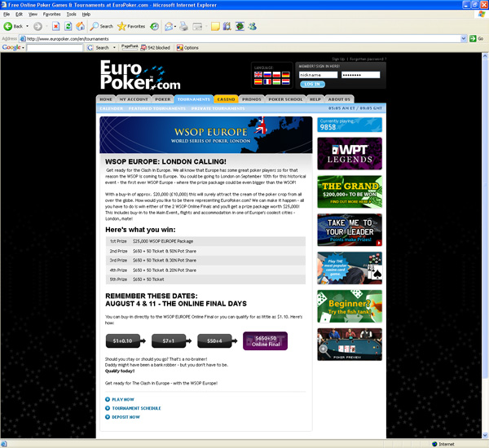Viewport: 489px width, 448px height.
Task: Open the CALENDER submenu link
Action: click(x=112, y=108)
